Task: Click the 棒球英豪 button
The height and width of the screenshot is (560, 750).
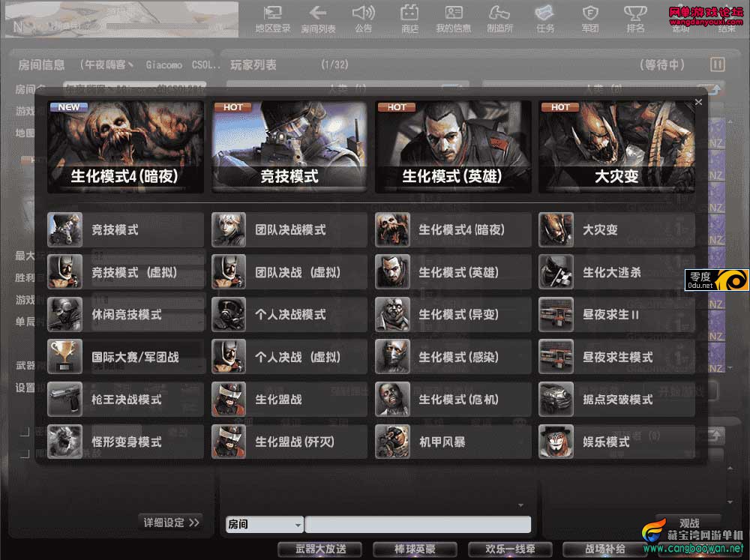Action: pos(415,550)
